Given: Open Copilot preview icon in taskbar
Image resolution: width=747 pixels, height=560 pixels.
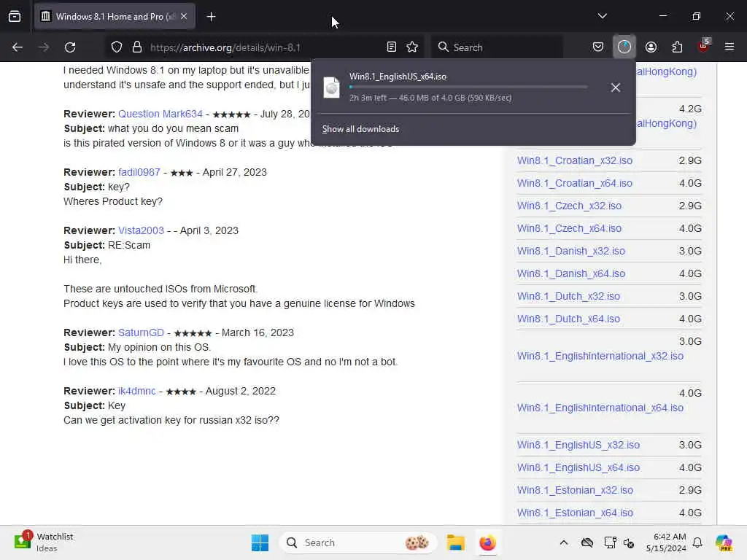Looking at the screenshot, I should (724, 542).
